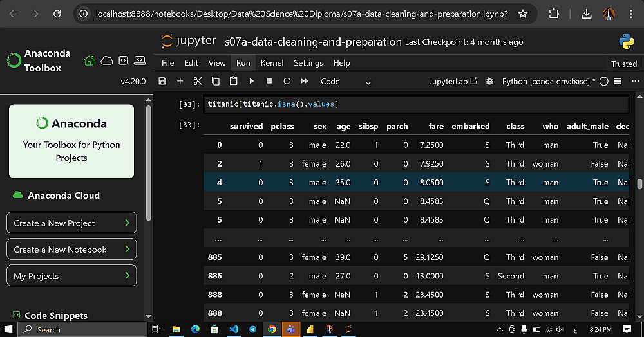
Task: Open the Kernel menu
Action: click(272, 63)
